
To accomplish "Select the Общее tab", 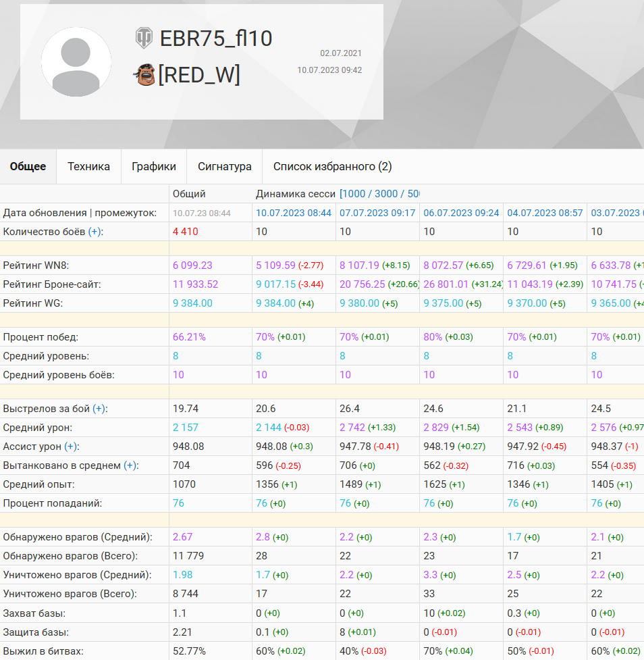I will point(28,166).
